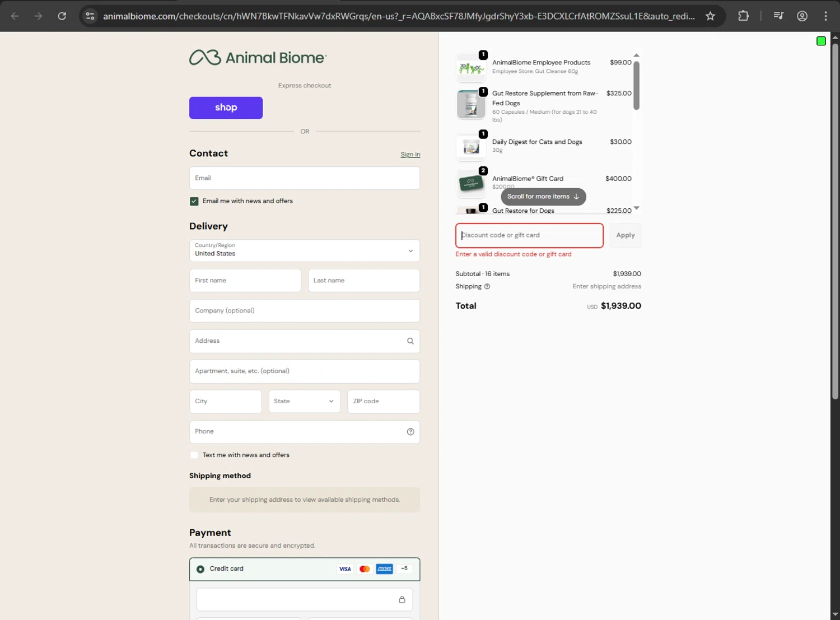Click the Sign in link
Screen dimensions: 840x620
410,155
